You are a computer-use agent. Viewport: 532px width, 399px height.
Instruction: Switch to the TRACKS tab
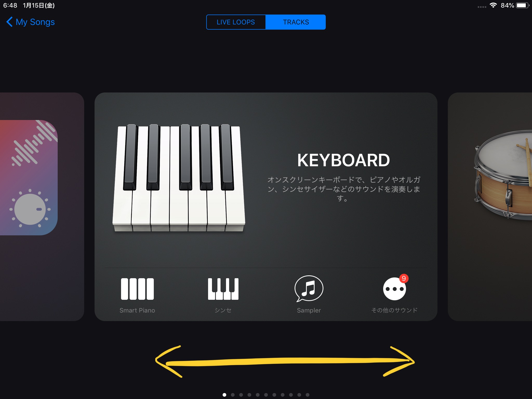[x=296, y=22]
